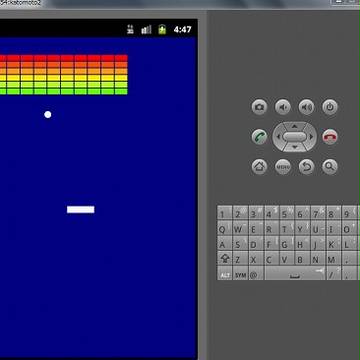Click the G key
The height and width of the screenshot is (360, 360).
coord(287,243)
